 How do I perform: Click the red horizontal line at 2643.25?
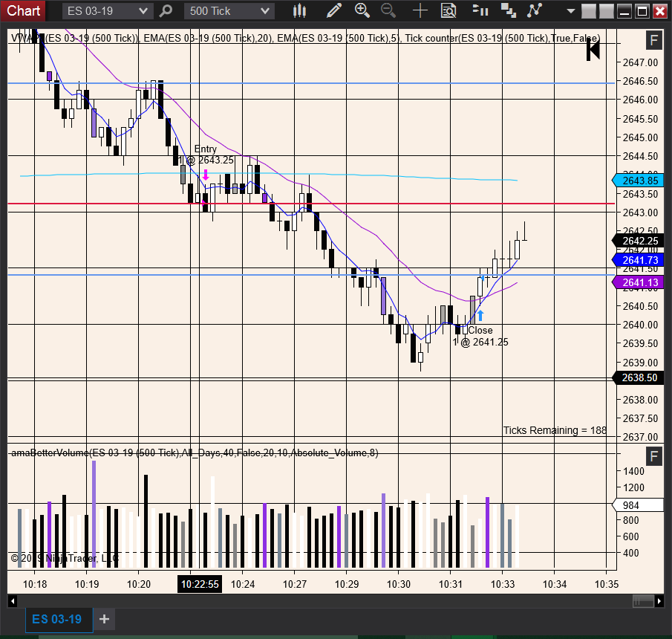point(311,204)
